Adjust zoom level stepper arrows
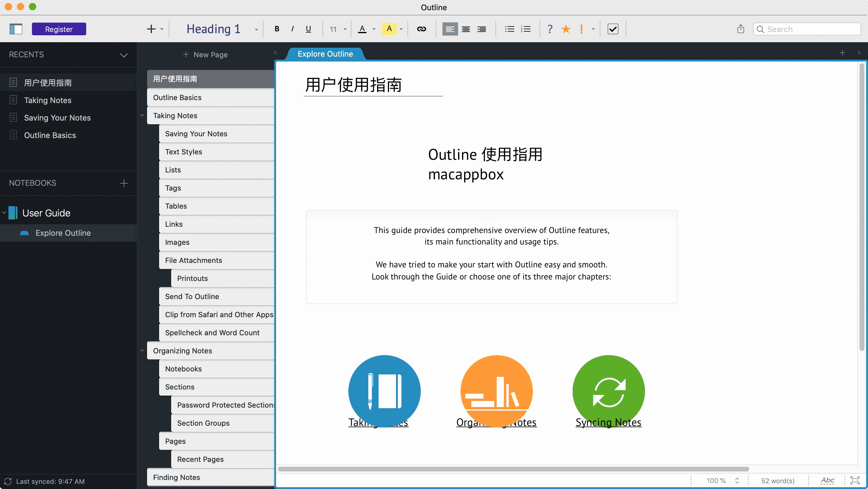Image resolution: width=868 pixels, height=489 pixels. (x=737, y=481)
